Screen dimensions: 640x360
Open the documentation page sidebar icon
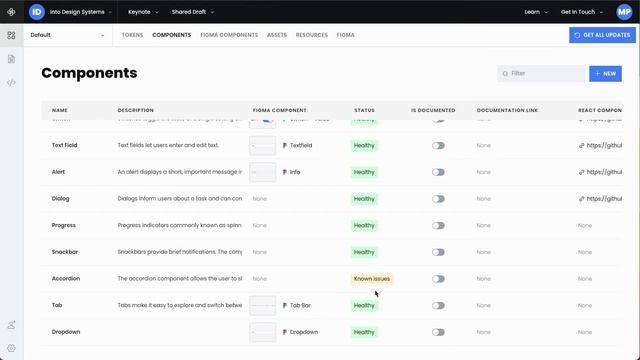[x=11, y=59]
